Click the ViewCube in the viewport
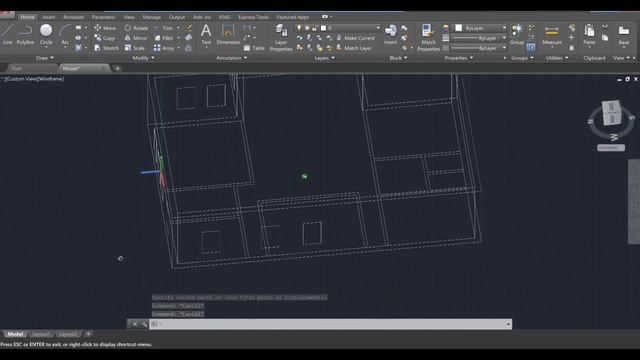 click(x=611, y=113)
